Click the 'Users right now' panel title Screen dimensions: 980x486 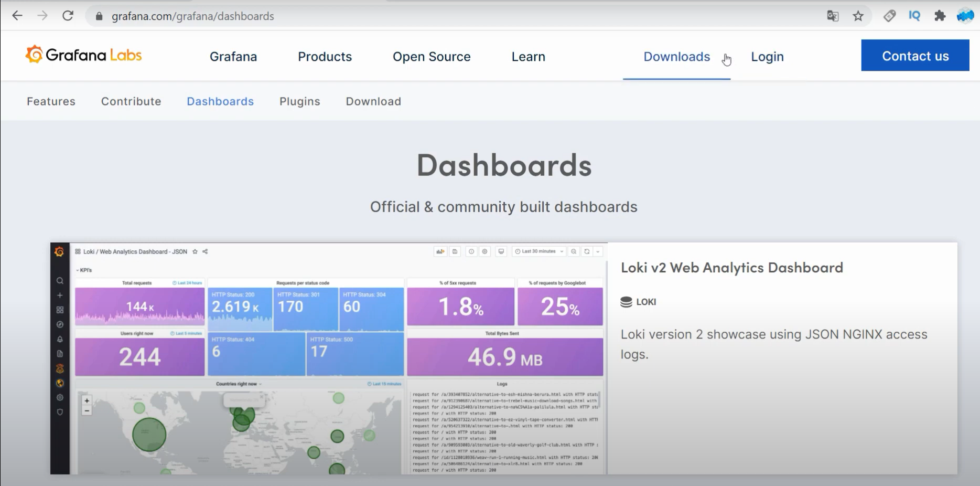(x=137, y=333)
